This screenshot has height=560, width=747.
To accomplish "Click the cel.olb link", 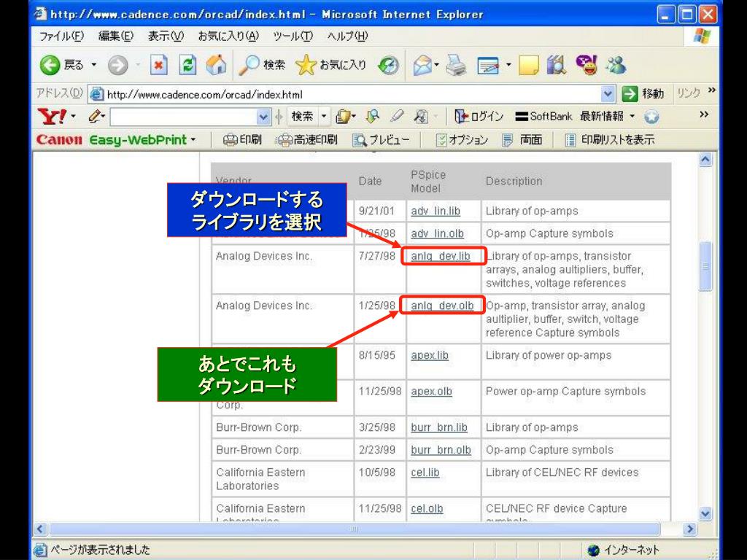I will [x=427, y=508].
